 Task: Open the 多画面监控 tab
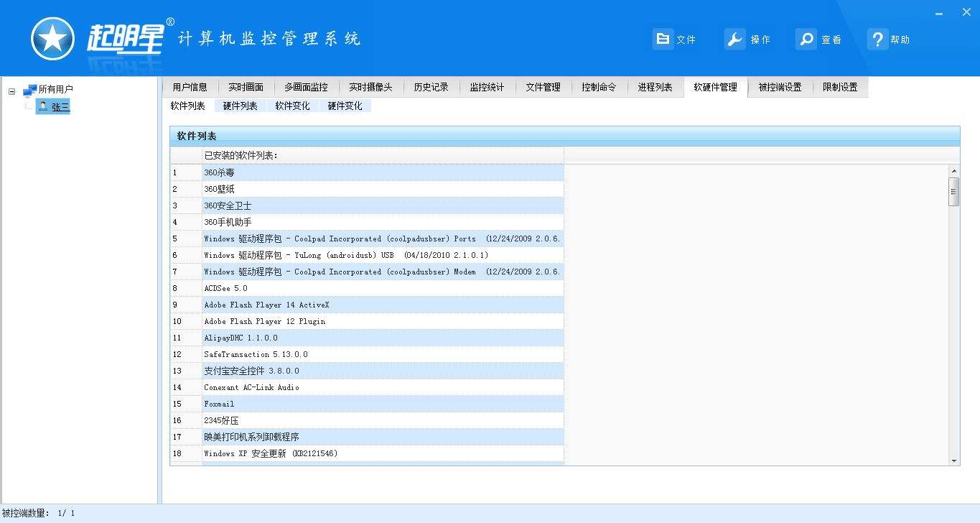(306, 87)
